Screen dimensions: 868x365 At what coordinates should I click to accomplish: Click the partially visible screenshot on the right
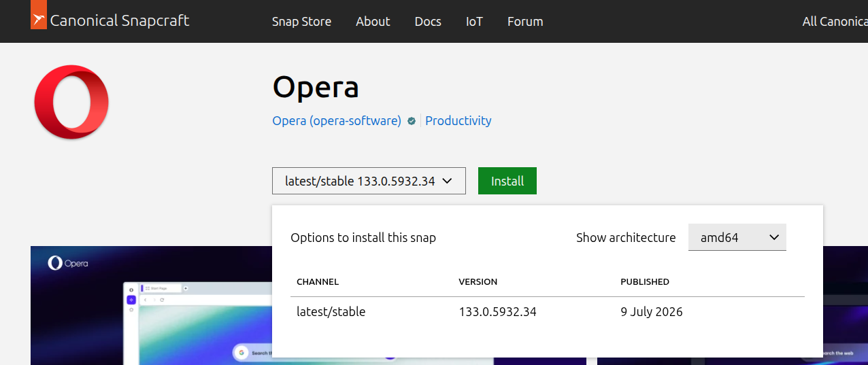[846, 305]
